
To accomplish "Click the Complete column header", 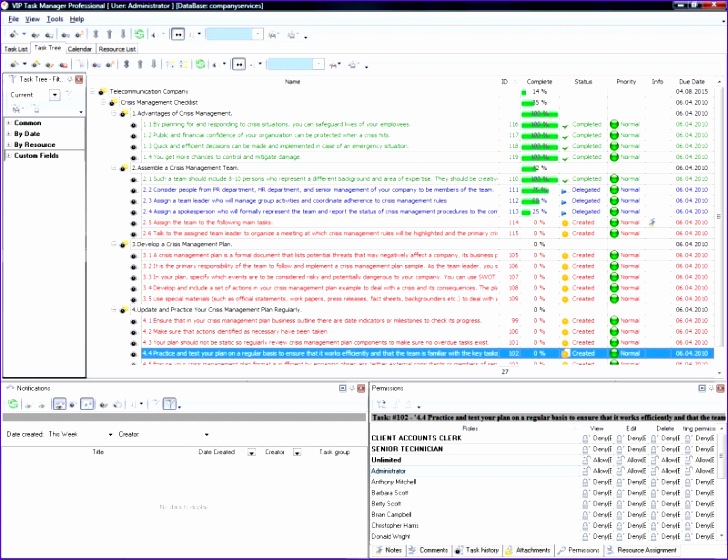I will point(539,82).
